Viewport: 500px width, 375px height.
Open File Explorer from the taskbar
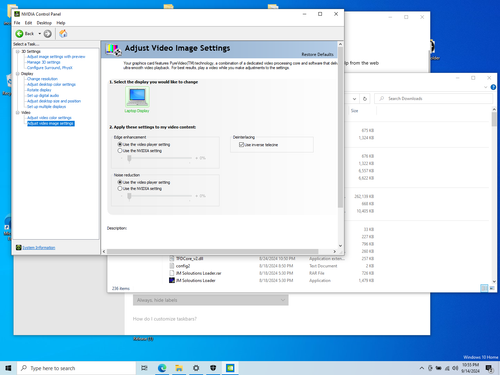[x=179, y=368]
